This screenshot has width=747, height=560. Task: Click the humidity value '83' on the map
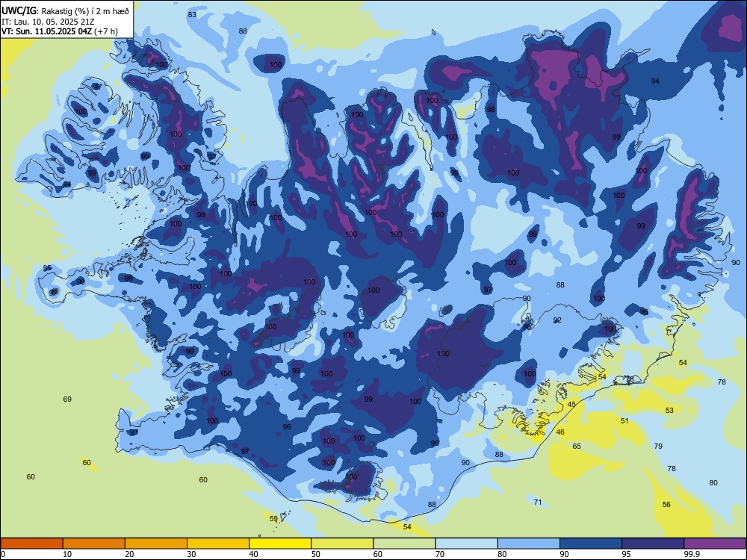click(192, 15)
